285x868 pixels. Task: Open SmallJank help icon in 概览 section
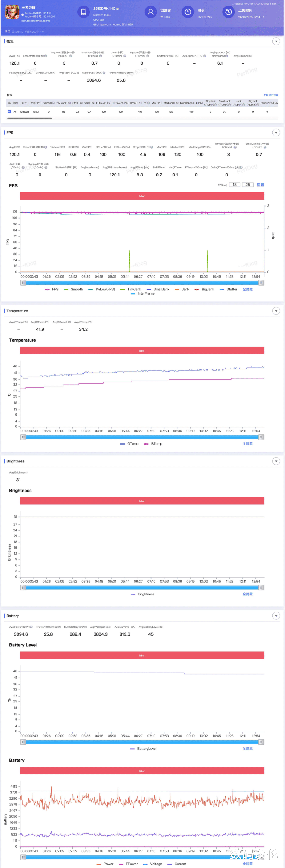tap(101, 56)
